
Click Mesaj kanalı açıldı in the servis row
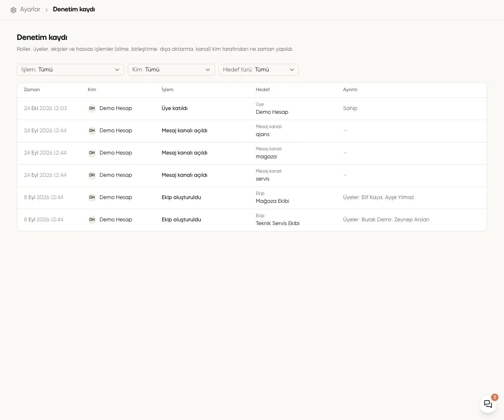[x=185, y=175]
